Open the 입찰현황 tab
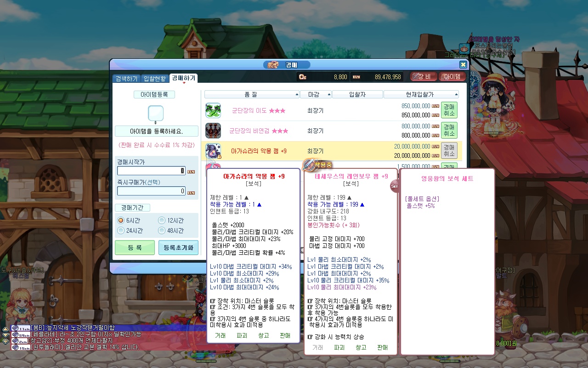 (x=155, y=79)
